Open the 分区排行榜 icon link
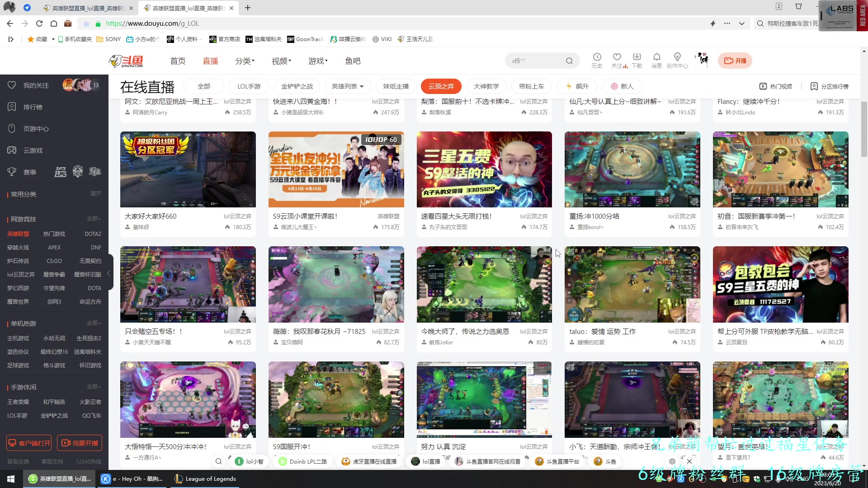Viewport: 868px width, 488px height. point(830,86)
